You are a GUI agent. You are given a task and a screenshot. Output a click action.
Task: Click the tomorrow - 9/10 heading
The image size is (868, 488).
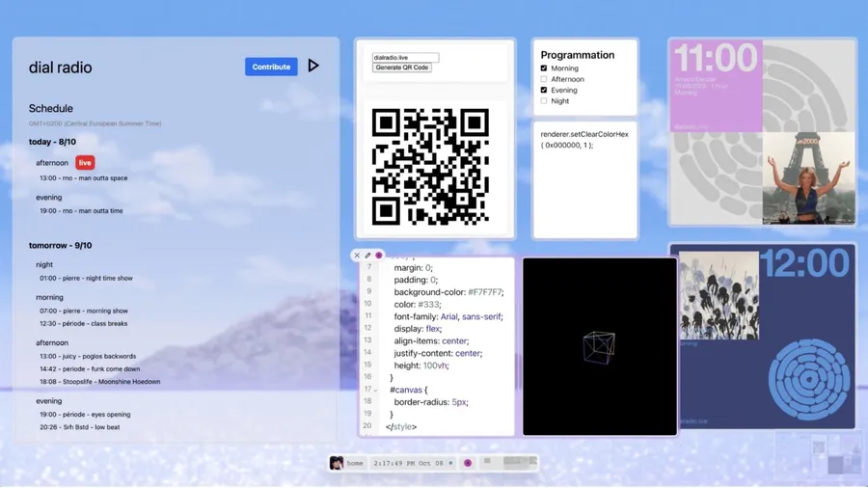61,245
